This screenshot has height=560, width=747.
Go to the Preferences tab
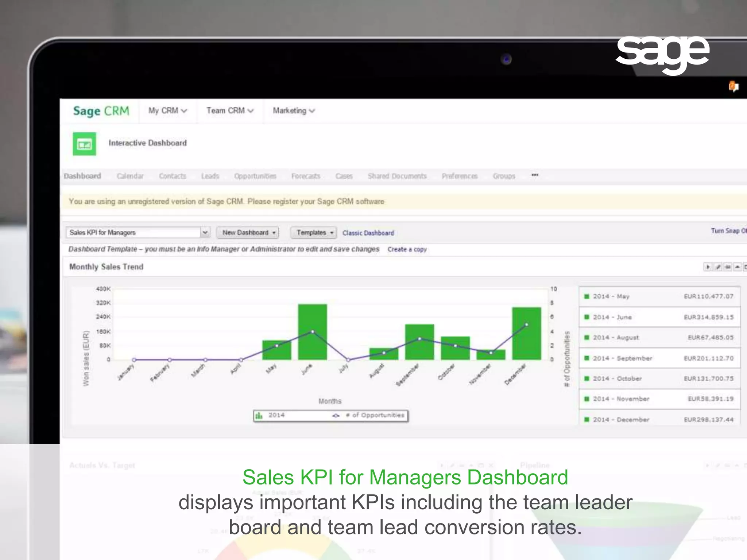tap(460, 176)
